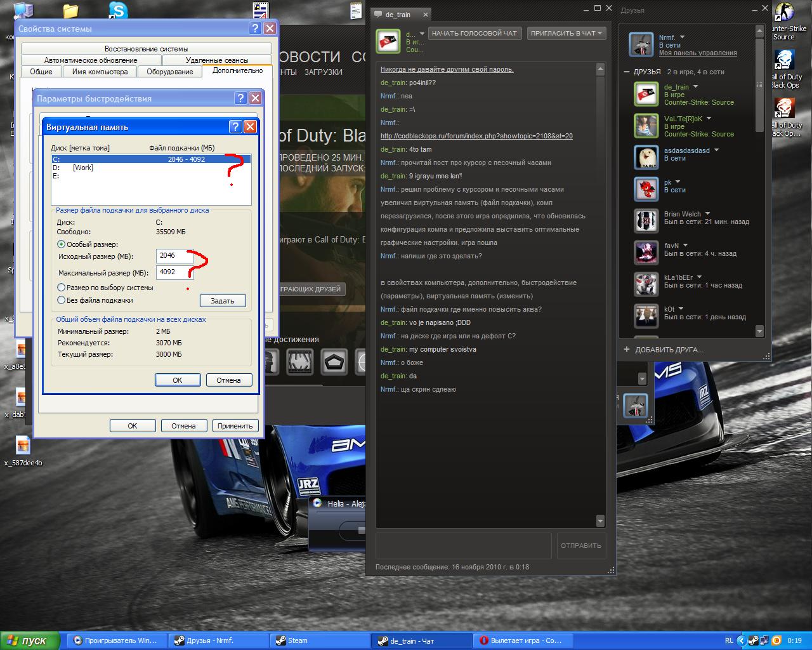Click НАЧАТЬ ГОЛОСОВОЙ ЧАТ button

coord(475,33)
